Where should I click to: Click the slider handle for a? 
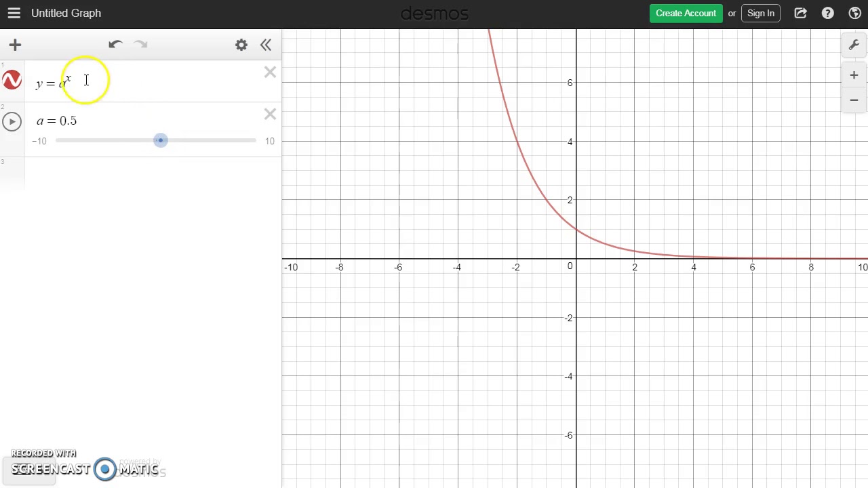coord(160,140)
